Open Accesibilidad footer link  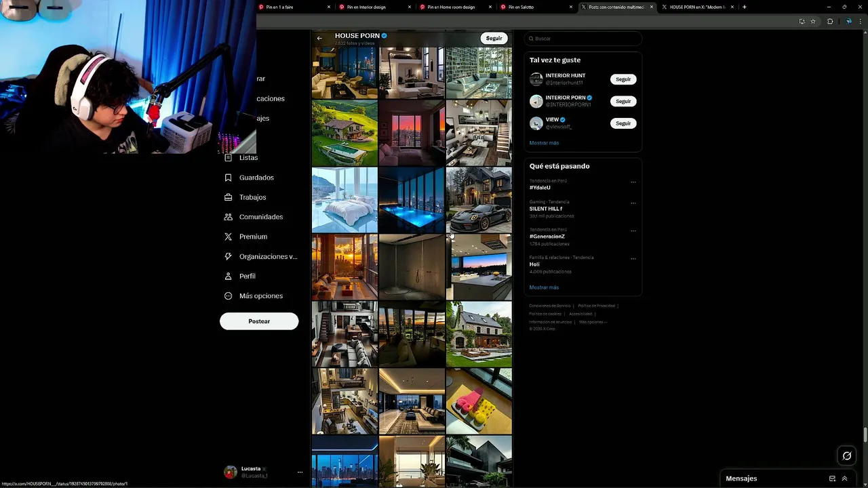coord(580,314)
